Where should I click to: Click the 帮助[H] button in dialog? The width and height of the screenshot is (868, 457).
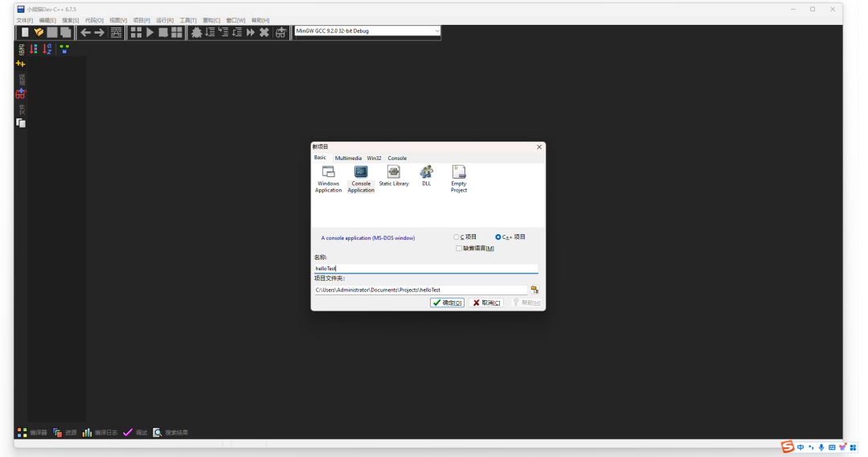[x=526, y=303]
